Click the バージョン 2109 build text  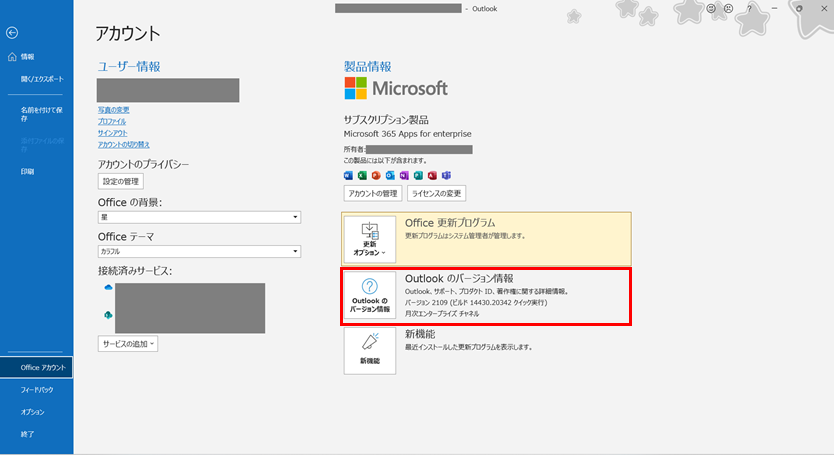tap(476, 302)
